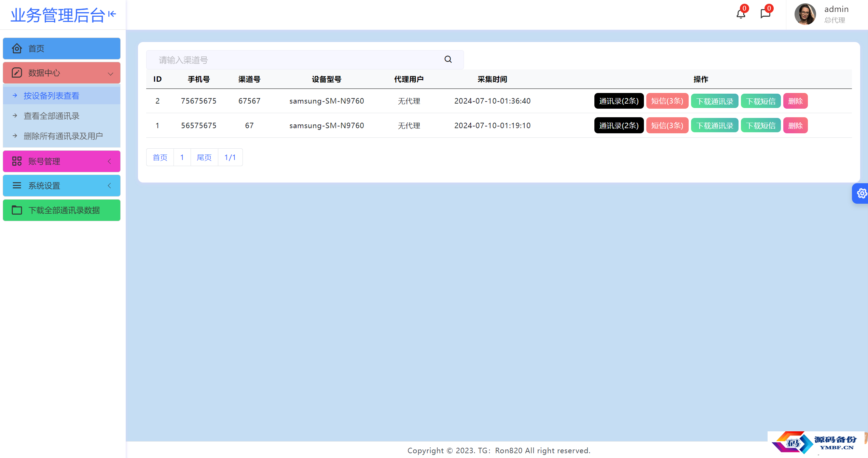The width and height of the screenshot is (868, 458).
Task: Collapse the 数据中心 menu chevron
Action: (x=110, y=73)
